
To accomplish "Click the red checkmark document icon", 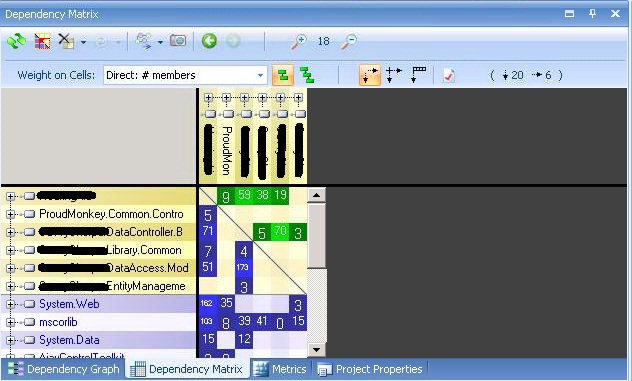I will click(449, 75).
